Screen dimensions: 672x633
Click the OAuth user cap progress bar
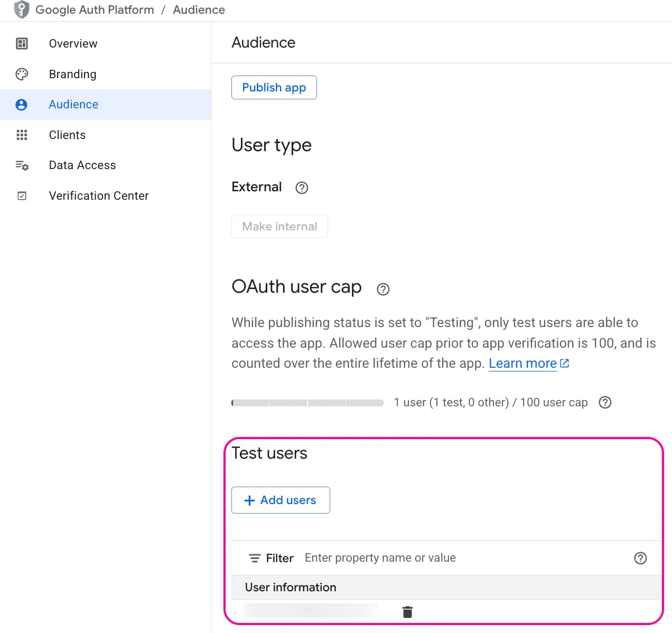pos(307,403)
